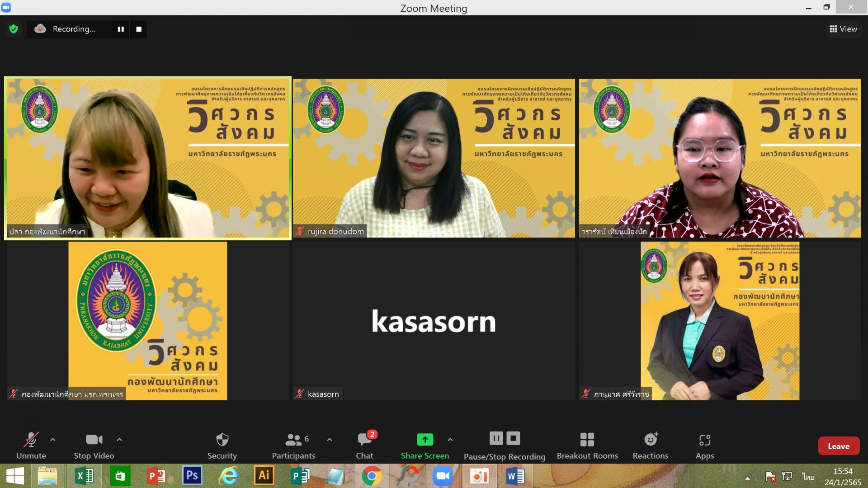The height and width of the screenshot is (488, 868).
Task: Open PowerPoint from taskbar
Action: tap(156, 476)
